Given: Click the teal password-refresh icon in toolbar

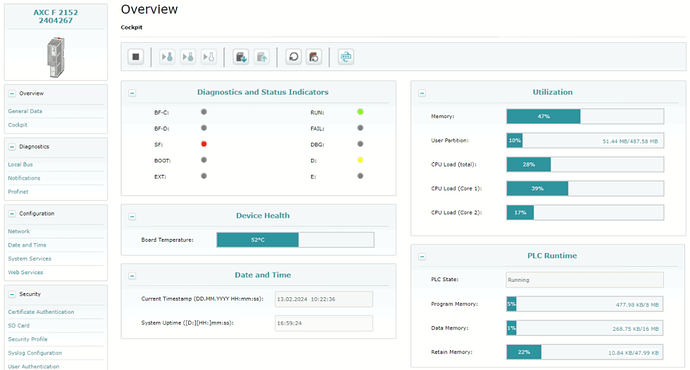Looking at the screenshot, I should pos(346,57).
